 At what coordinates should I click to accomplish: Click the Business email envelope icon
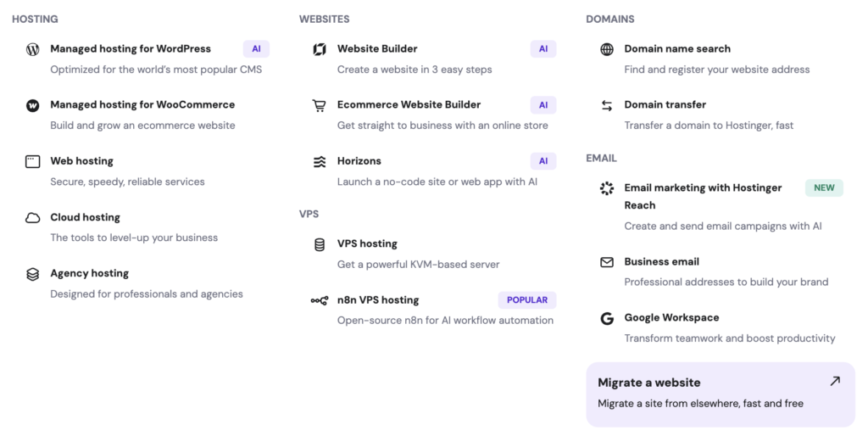coord(607,262)
